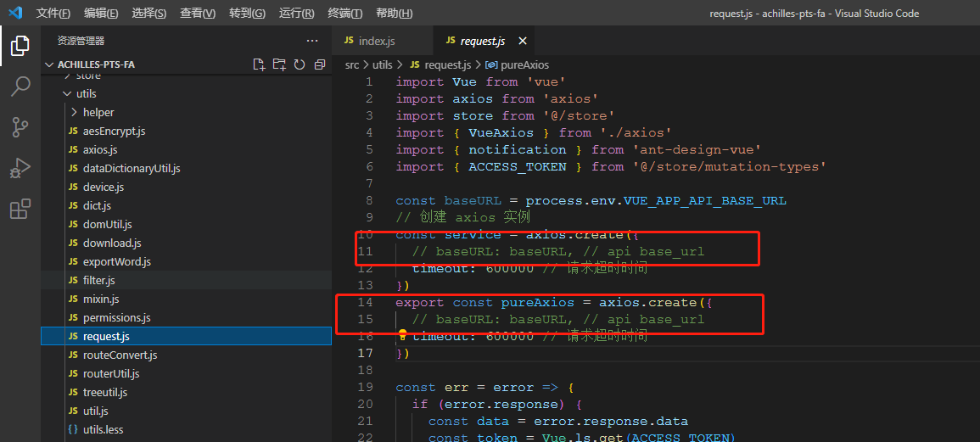
Task: Open permissions.js from explorer
Action: coord(187,317)
